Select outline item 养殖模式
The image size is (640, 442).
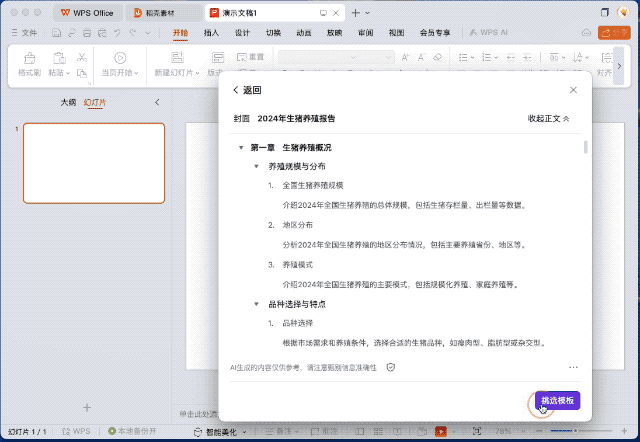click(298, 265)
